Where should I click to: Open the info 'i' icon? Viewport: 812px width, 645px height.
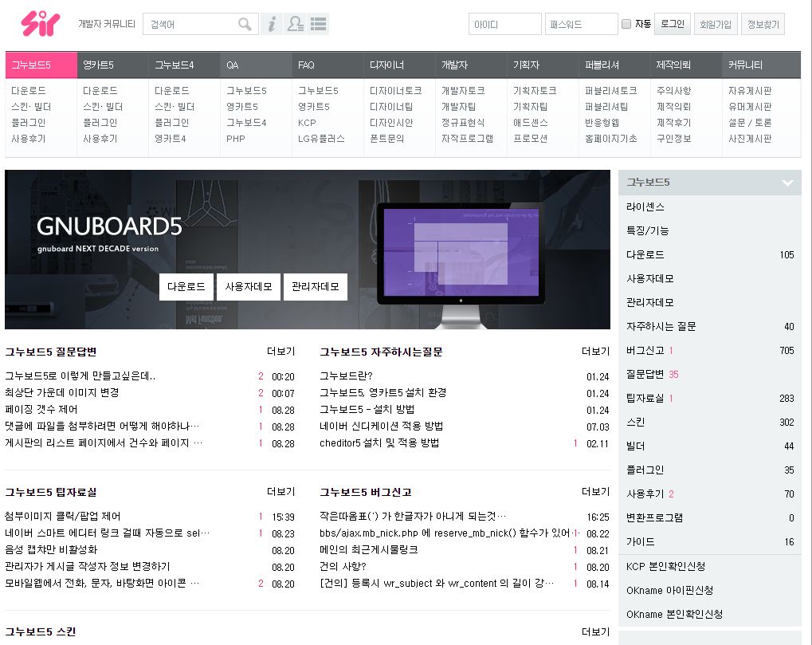(271, 25)
